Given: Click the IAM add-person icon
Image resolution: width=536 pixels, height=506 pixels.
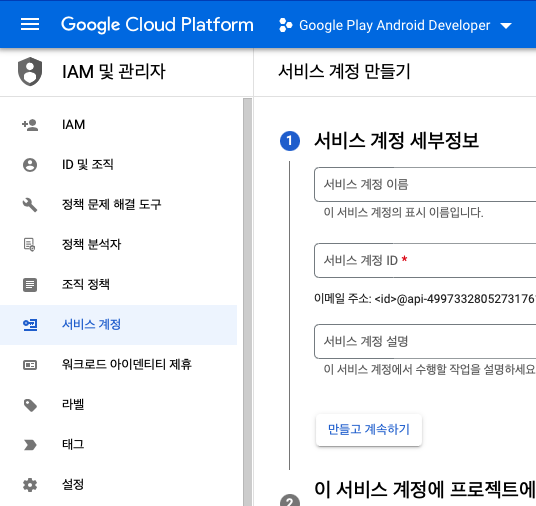Looking at the screenshot, I should [x=30, y=125].
